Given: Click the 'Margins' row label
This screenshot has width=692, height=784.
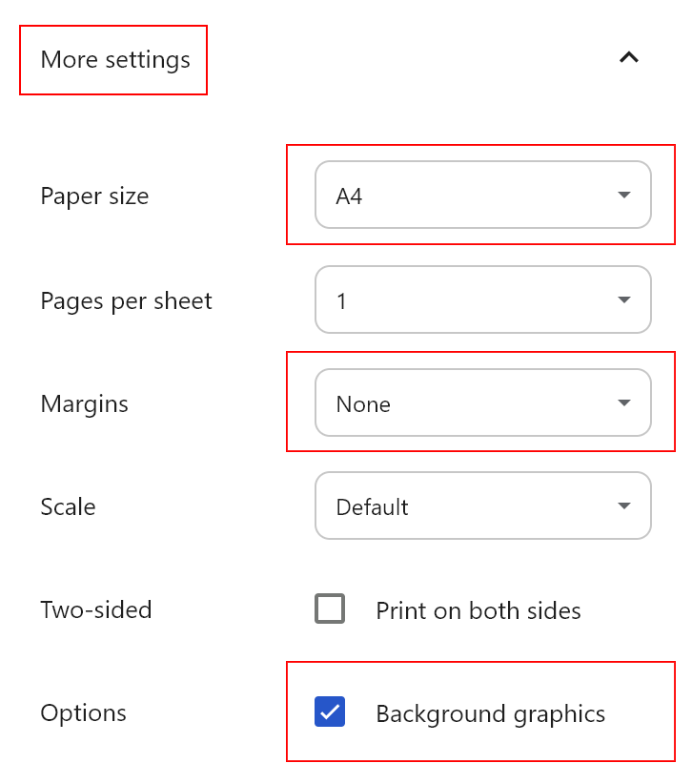Looking at the screenshot, I should 84,404.
